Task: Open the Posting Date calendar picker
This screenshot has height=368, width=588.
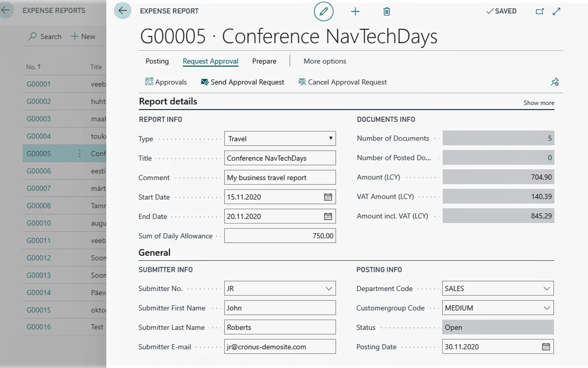Action: point(546,347)
